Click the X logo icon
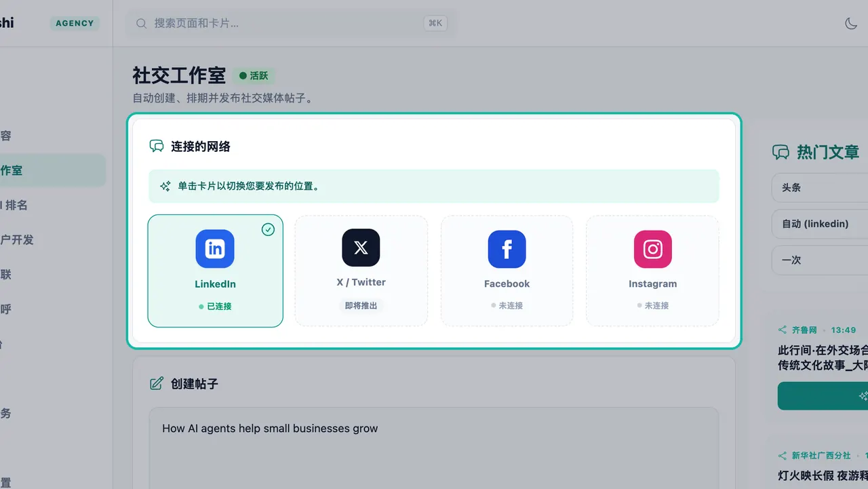This screenshot has height=489, width=868. [361, 248]
